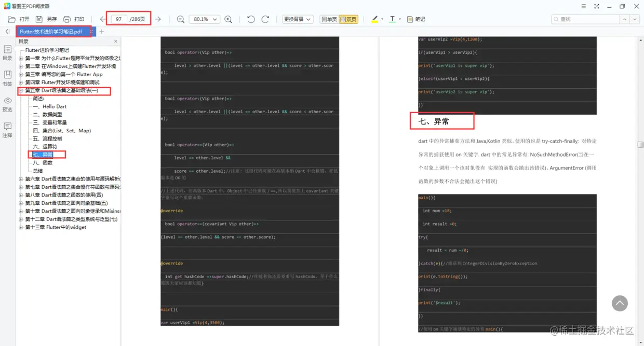Show the 目录 outline sidebar panel
Viewport: 644px width, 346px height.
coord(7,52)
